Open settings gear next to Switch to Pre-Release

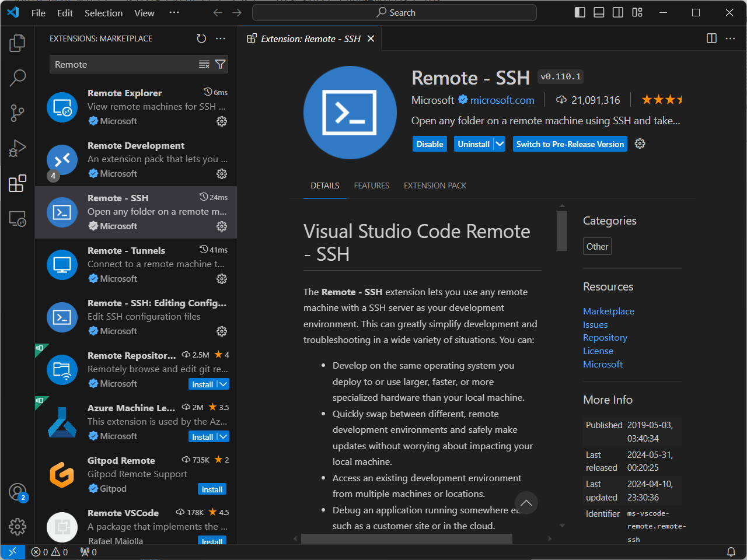click(x=640, y=144)
